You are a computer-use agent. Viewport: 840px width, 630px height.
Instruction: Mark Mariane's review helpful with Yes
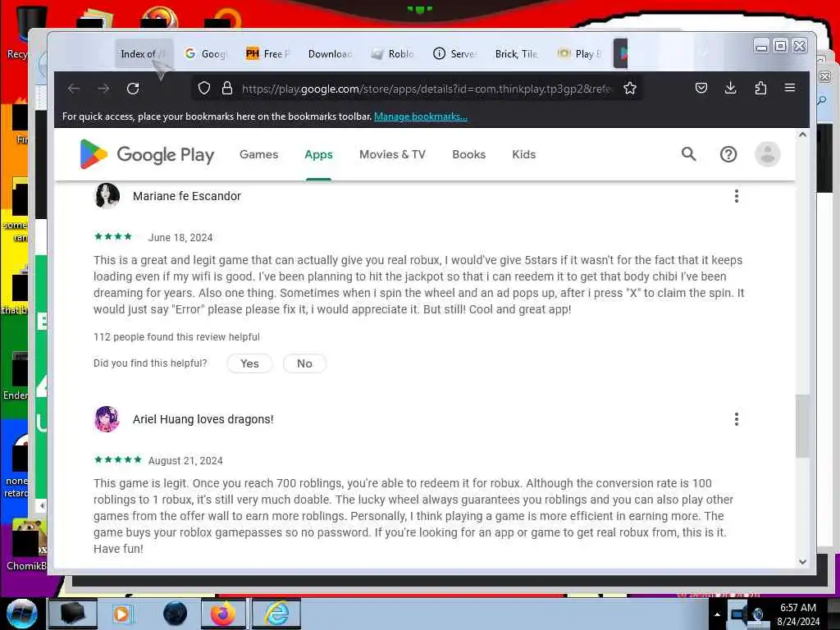[249, 363]
